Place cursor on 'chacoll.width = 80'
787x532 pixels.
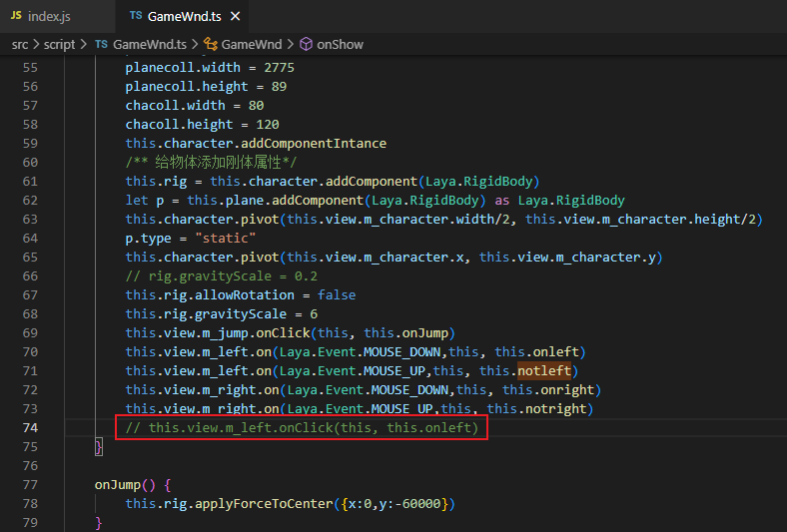tap(194, 105)
